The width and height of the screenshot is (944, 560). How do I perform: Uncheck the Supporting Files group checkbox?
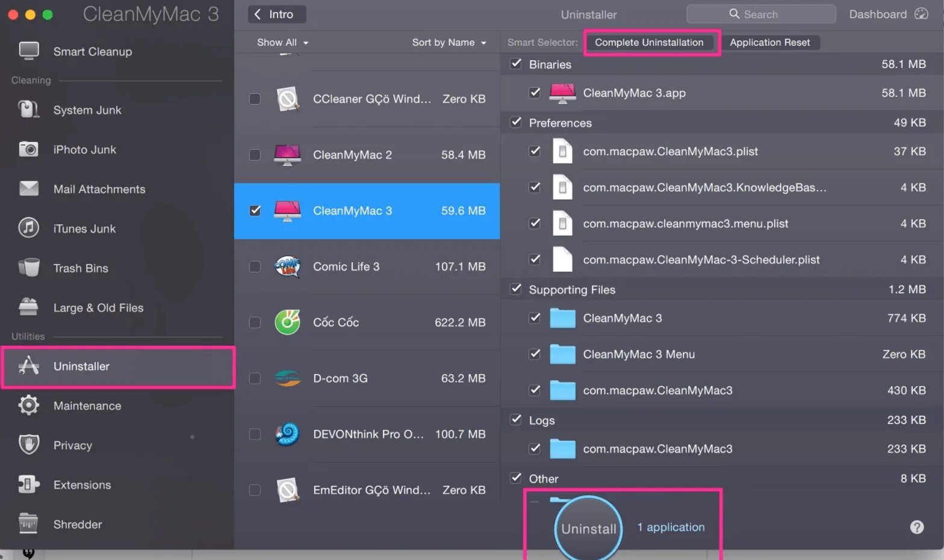pyautogui.click(x=516, y=289)
